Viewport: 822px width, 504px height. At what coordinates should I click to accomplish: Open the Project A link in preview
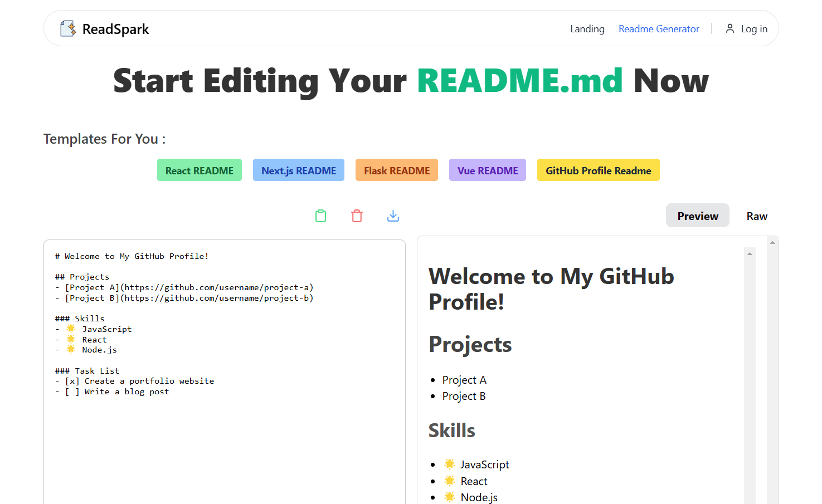[x=464, y=380]
